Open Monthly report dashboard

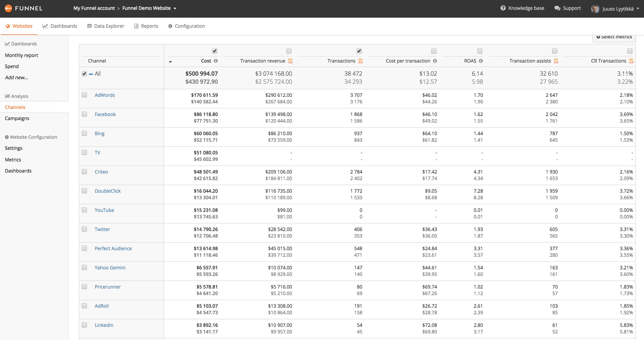21,55
